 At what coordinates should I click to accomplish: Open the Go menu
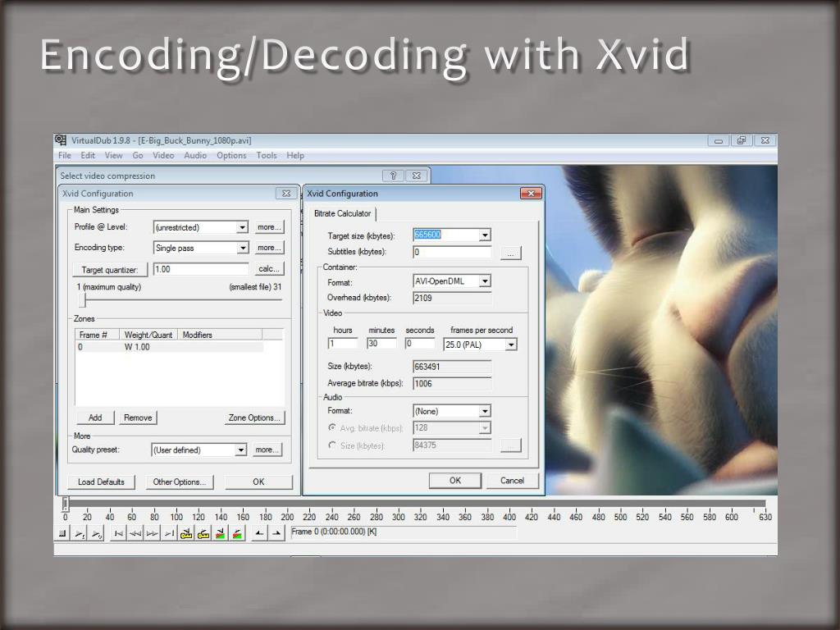[138, 155]
